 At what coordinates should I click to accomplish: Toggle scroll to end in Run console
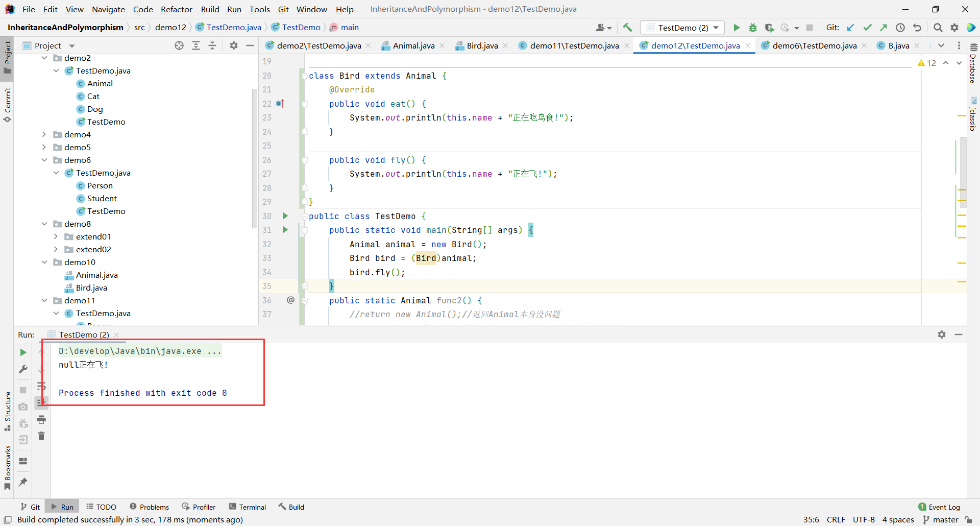(x=41, y=402)
